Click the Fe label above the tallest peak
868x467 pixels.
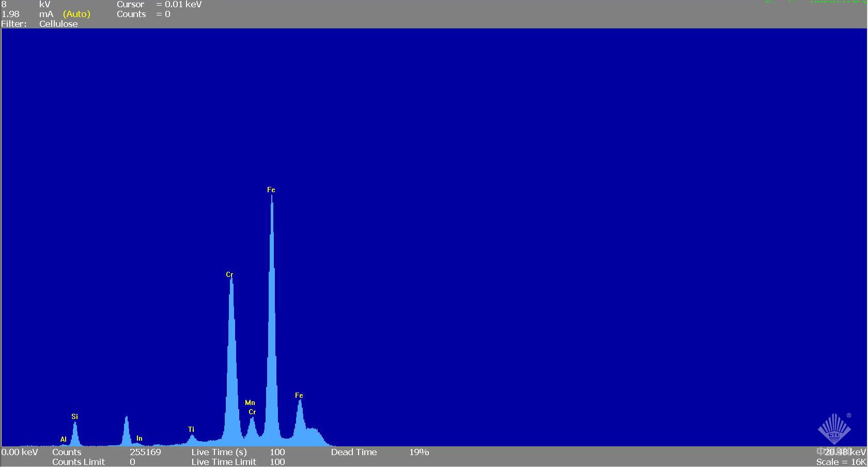[271, 190]
